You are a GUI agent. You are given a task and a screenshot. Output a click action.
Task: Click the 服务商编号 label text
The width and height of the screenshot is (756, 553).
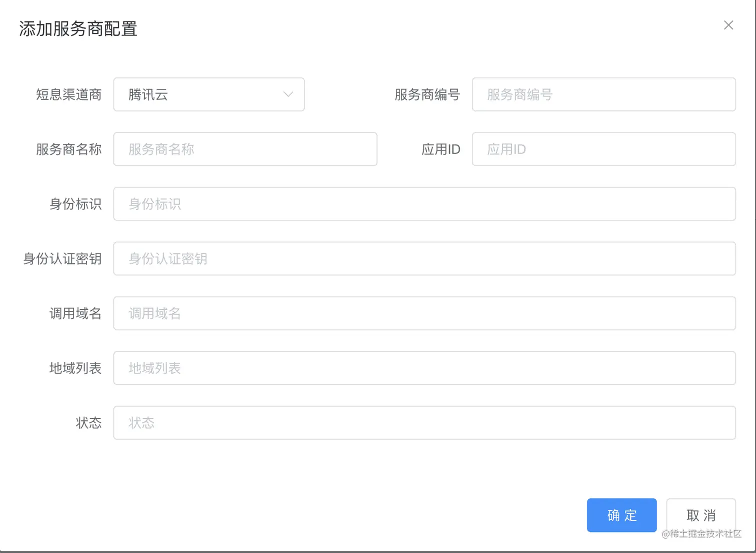point(427,94)
